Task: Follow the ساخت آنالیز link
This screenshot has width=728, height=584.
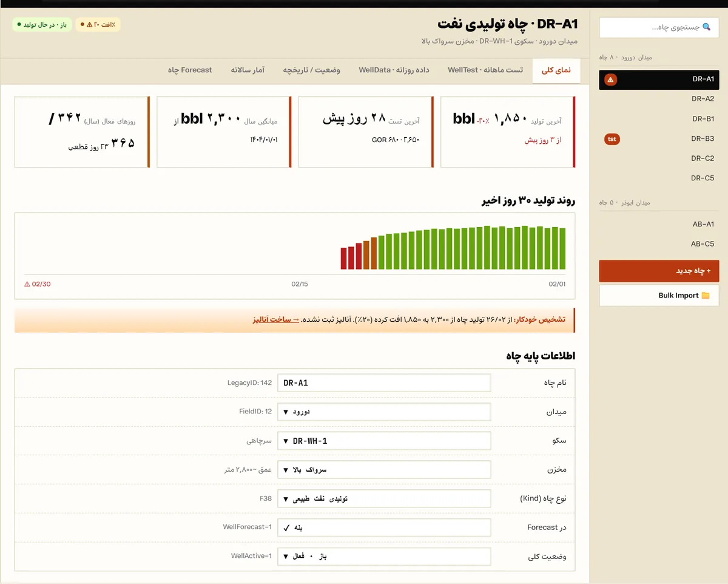Action: tap(276, 319)
